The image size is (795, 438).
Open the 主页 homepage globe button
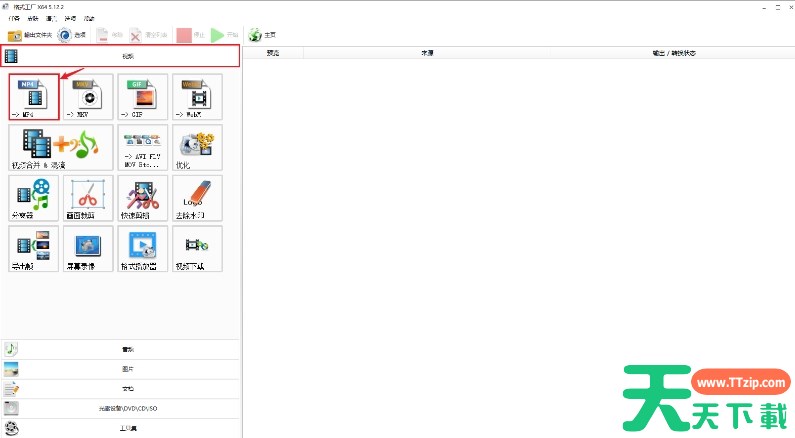pos(262,35)
